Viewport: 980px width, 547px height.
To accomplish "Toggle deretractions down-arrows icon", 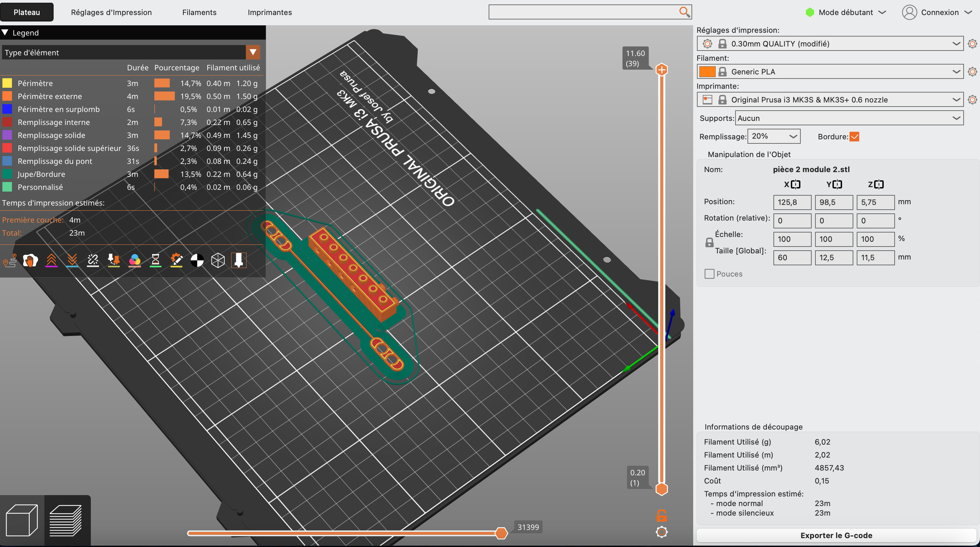I will tap(72, 261).
